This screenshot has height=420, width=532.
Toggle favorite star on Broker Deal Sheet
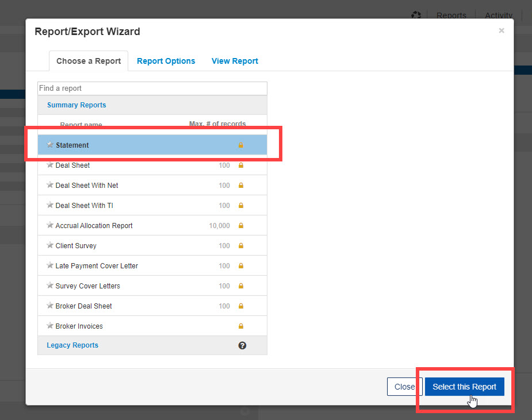tap(50, 306)
